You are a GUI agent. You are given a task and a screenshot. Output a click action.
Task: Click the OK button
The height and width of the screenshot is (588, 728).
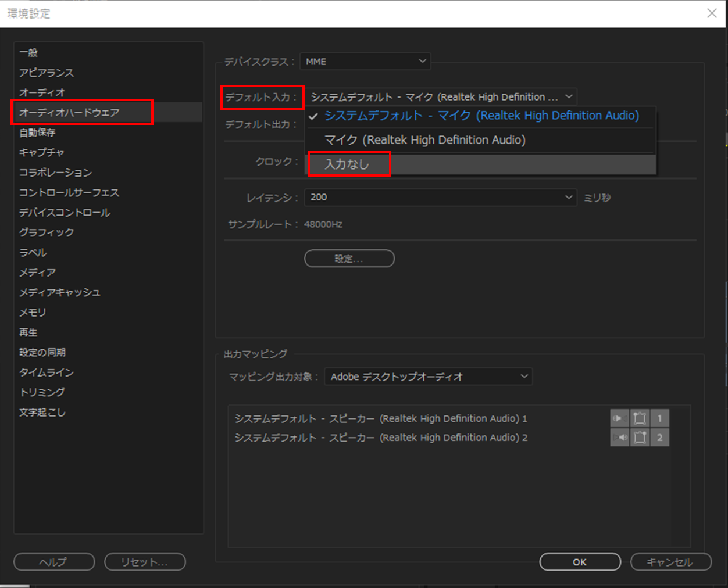click(x=579, y=562)
